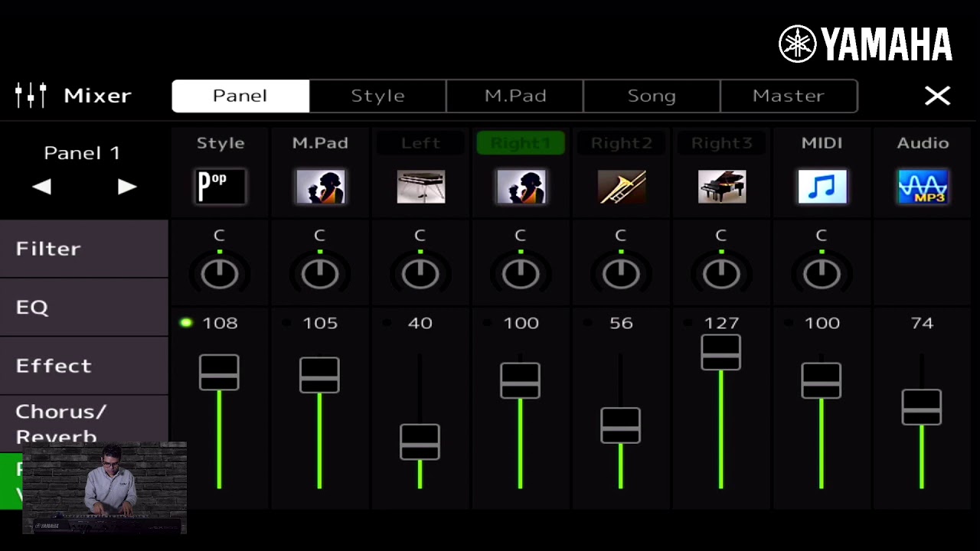This screenshot has height=551, width=980.
Task: Open the Filter settings section
Action: click(x=83, y=249)
